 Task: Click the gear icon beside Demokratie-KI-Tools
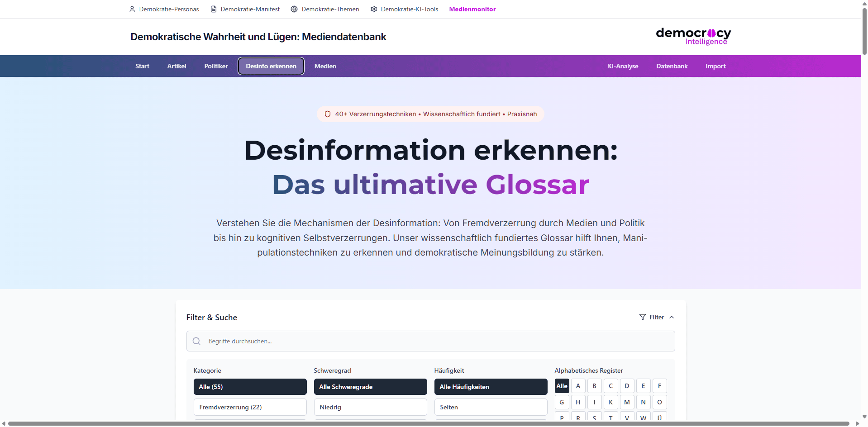pos(374,9)
